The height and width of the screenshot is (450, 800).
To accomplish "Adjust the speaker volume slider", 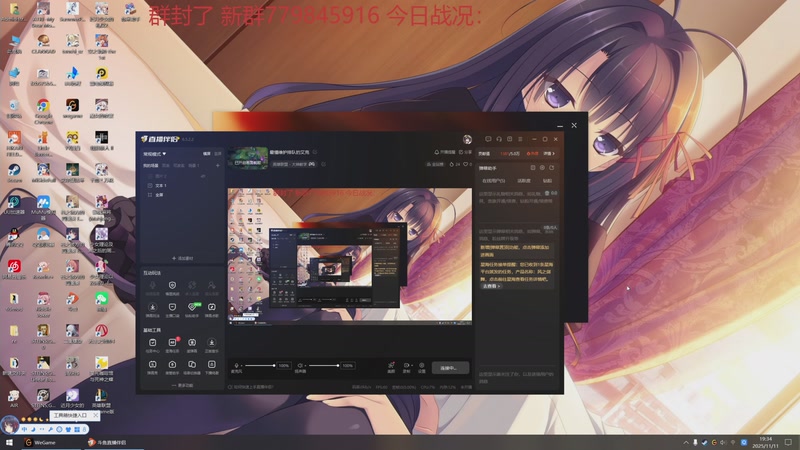I will click(x=324, y=365).
